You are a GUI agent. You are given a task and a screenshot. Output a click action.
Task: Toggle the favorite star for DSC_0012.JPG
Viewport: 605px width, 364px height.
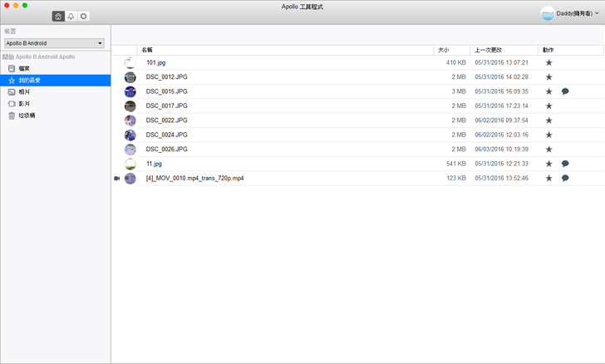[548, 77]
